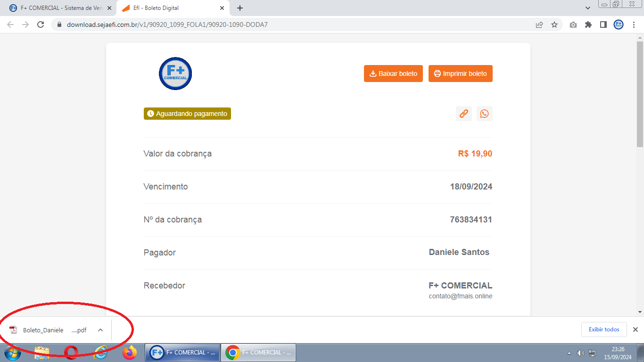The image size is (644, 362).
Task: Close the F+ COMERCIAL browser tab
Action: [109, 8]
